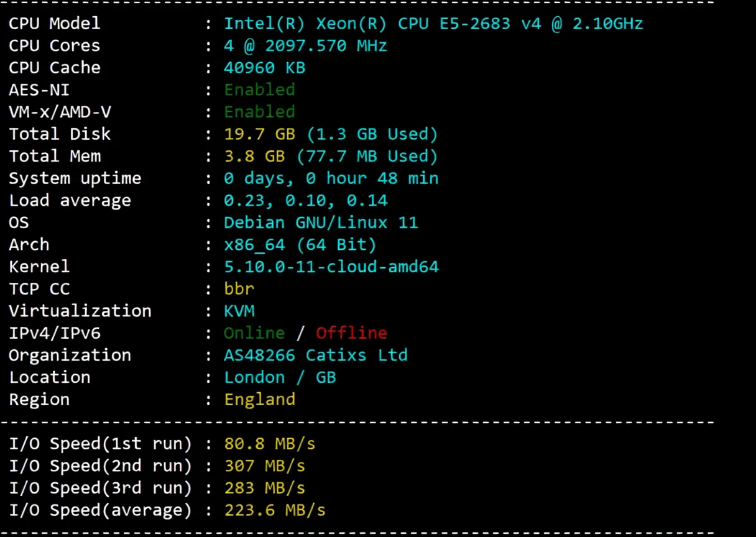Click the London / GB location text

pyautogui.click(x=280, y=377)
